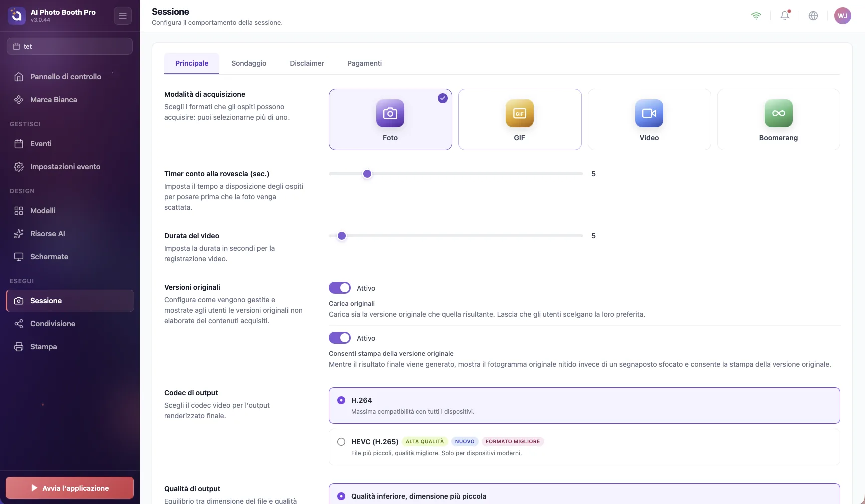Collapse the sidebar with the hamburger icon
Screen dimensions: 865x504
tap(123, 16)
